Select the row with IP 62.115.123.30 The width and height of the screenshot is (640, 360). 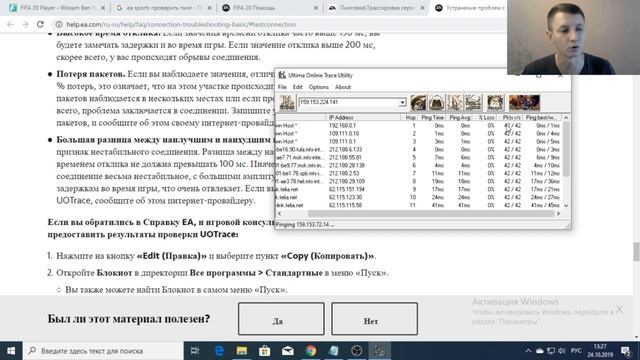[x=419, y=197]
